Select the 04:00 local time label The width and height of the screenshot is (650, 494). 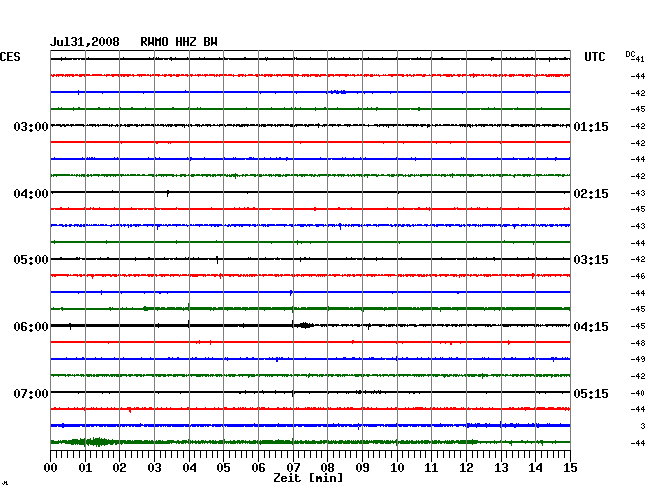[31, 194]
